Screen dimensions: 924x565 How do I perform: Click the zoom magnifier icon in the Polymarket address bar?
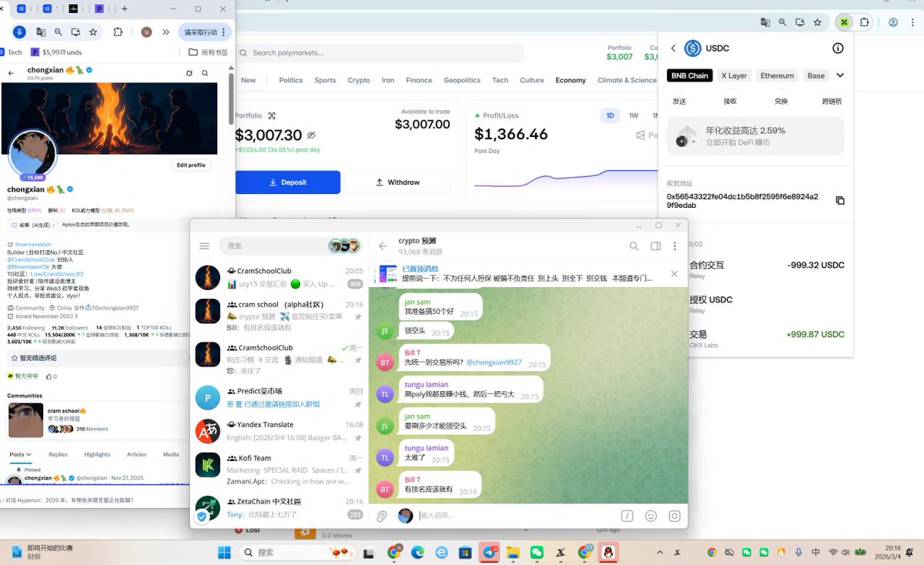pyautogui.click(x=782, y=22)
